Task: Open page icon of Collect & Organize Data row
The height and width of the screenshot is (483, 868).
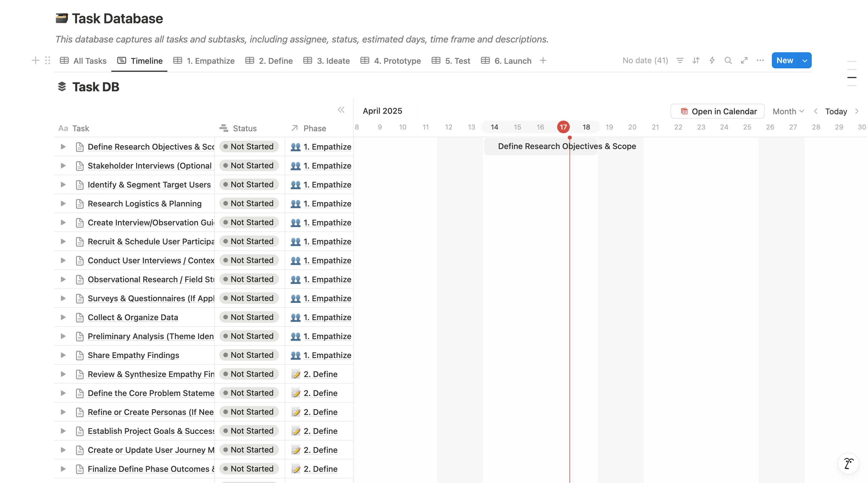Action: [80, 318]
